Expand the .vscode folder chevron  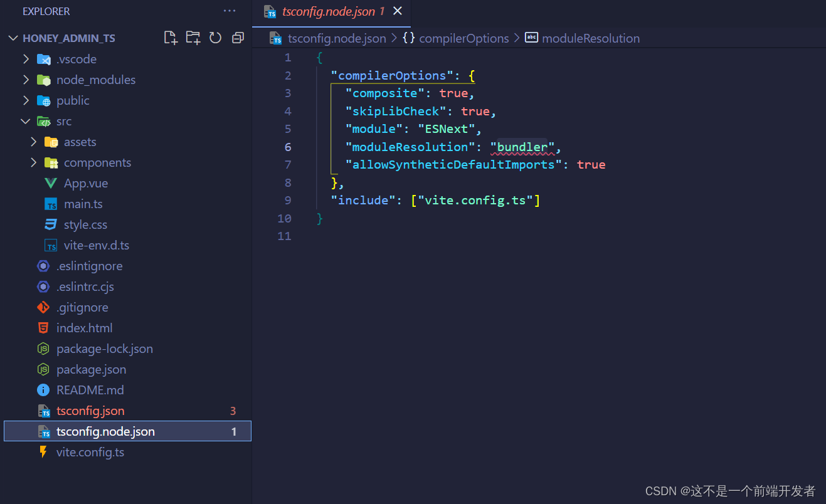(26, 59)
